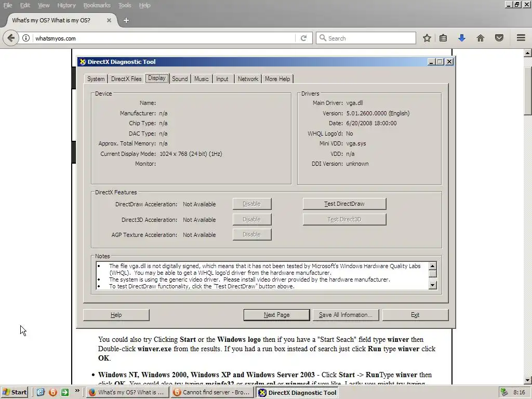Image resolution: width=532 pixels, height=399 pixels.
Task: Click the Test DirectDraw button
Action: coord(344,204)
